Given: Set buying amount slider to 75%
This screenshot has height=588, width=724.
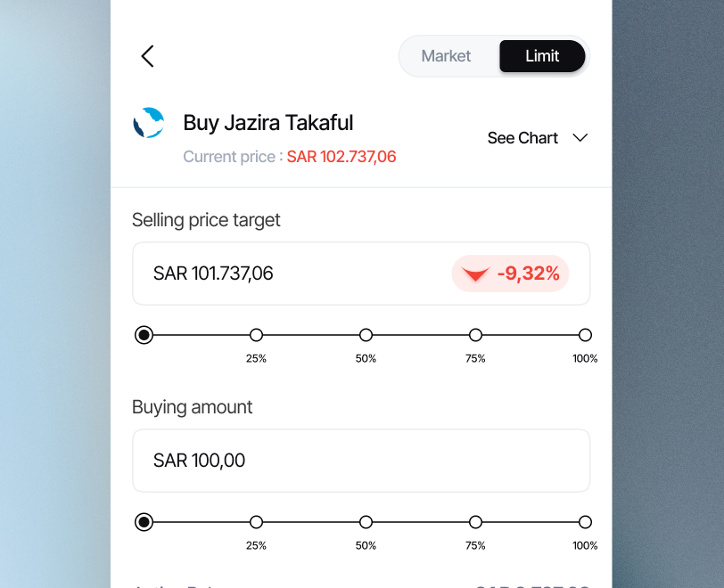Looking at the screenshot, I should [x=475, y=522].
